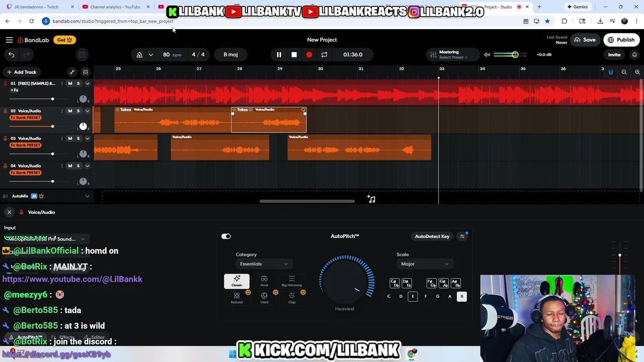
Task: Select Third AutoPitch effect
Action: (x=264, y=298)
